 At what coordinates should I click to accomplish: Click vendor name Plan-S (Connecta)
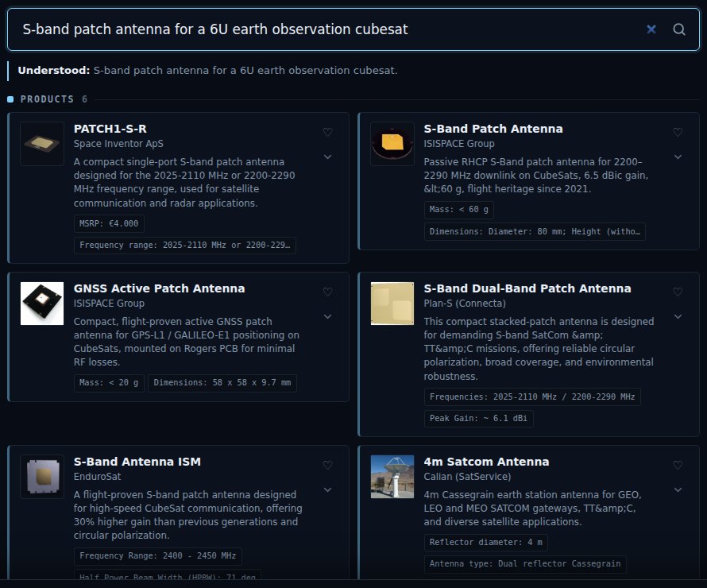(465, 304)
